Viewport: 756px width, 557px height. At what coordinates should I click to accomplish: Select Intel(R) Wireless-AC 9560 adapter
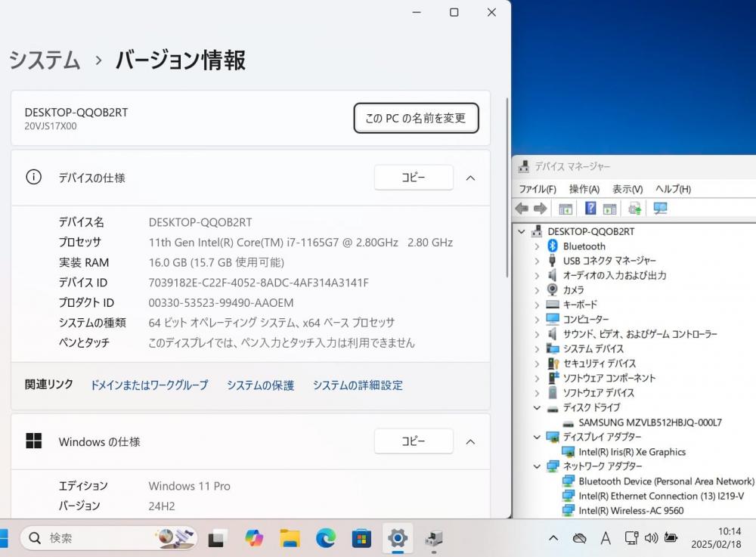[x=631, y=511]
